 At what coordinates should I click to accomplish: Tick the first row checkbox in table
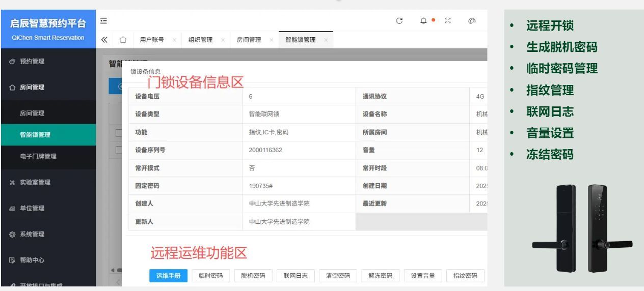tap(118, 133)
